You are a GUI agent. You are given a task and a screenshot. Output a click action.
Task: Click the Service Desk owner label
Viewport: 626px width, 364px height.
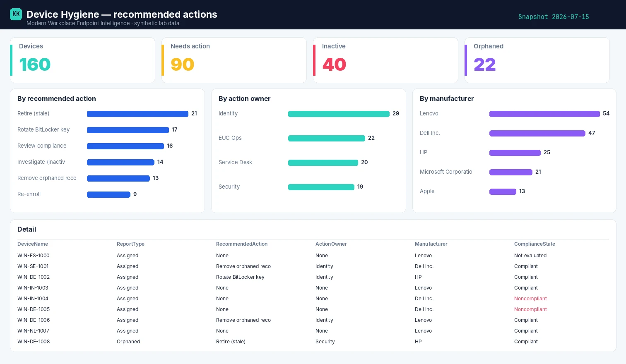[x=235, y=162]
